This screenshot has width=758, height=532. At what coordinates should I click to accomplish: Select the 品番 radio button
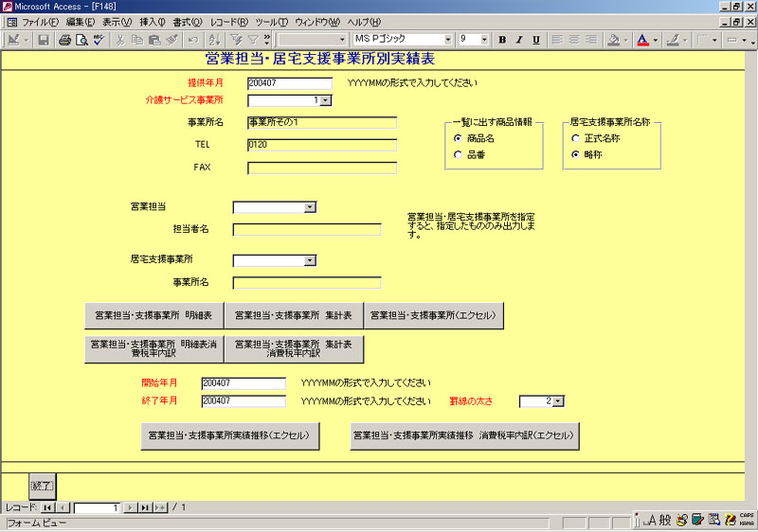click(x=459, y=154)
